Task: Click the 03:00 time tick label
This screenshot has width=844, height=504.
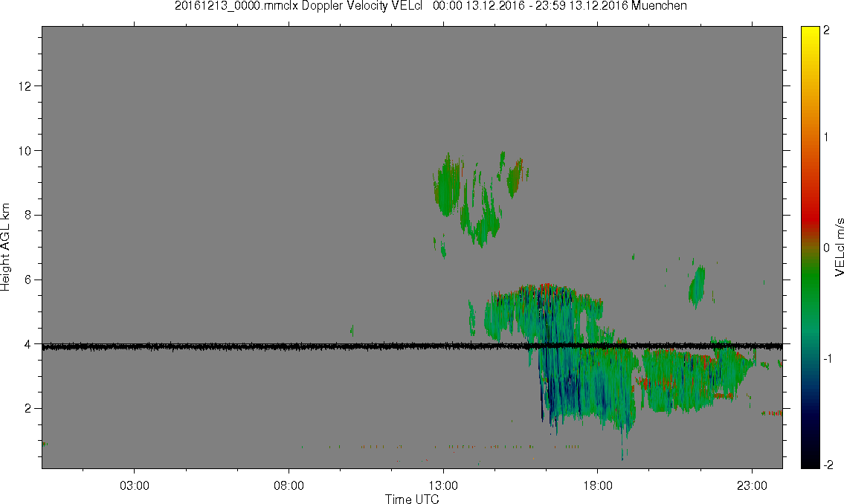Action: coord(134,485)
